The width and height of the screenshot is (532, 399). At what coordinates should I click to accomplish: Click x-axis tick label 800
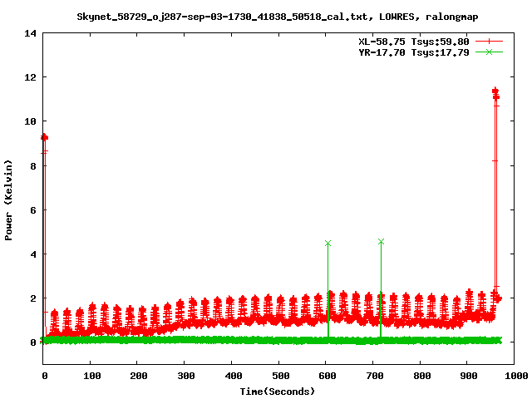pyautogui.click(x=422, y=376)
